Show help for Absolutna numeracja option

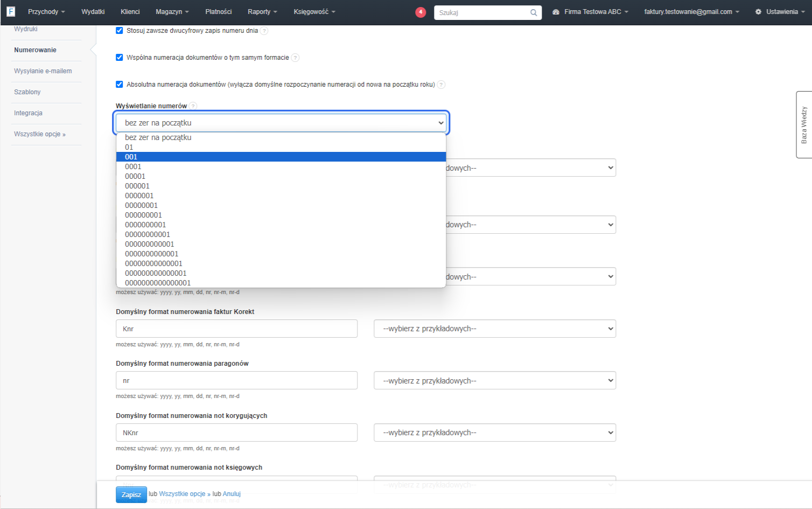(x=441, y=85)
